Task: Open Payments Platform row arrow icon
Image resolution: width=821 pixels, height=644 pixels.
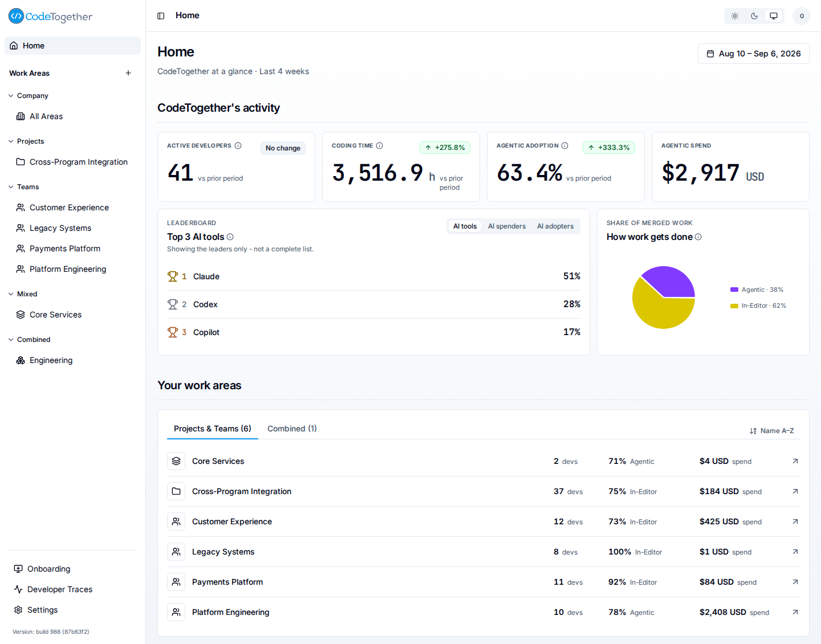Action: pos(795,582)
